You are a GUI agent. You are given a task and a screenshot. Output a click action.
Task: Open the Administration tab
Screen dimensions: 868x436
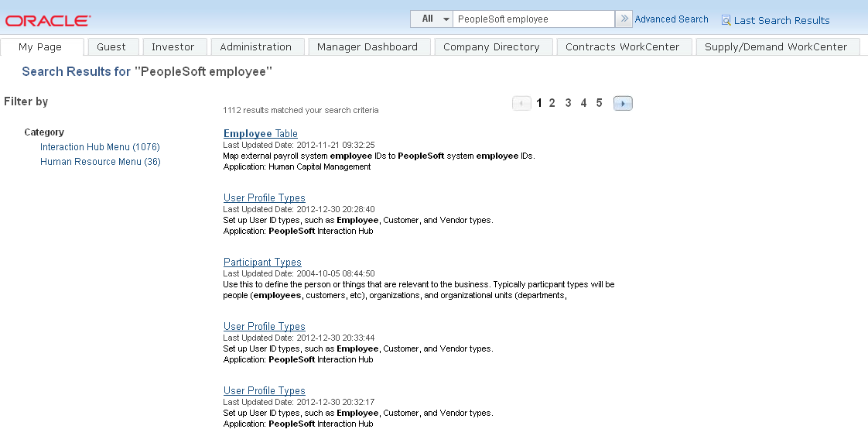pyautogui.click(x=256, y=47)
